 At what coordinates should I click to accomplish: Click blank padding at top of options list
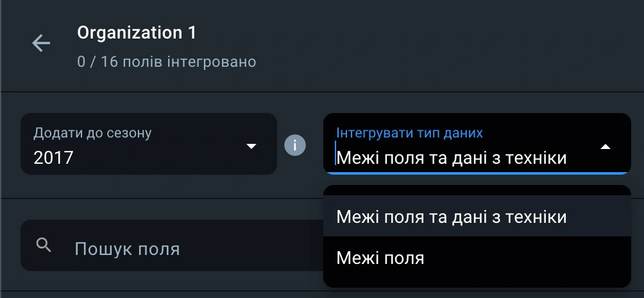pyautogui.click(x=477, y=191)
